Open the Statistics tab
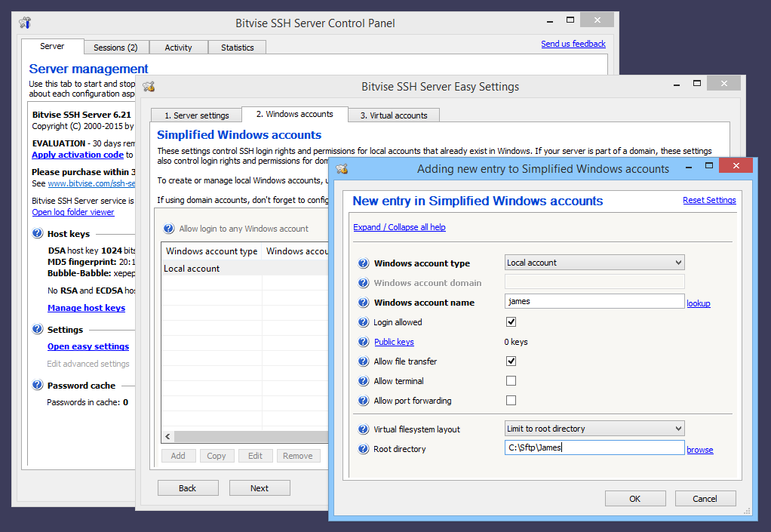The width and height of the screenshot is (771, 532). [x=237, y=48]
